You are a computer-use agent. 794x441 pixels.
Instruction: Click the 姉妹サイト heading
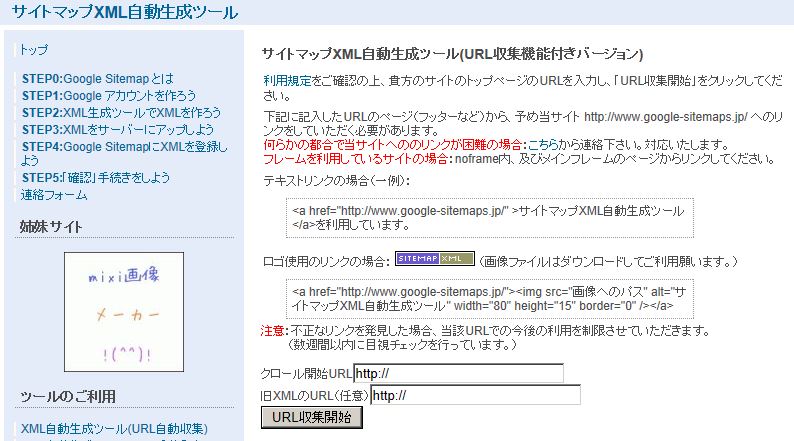(x=51, y=226)
